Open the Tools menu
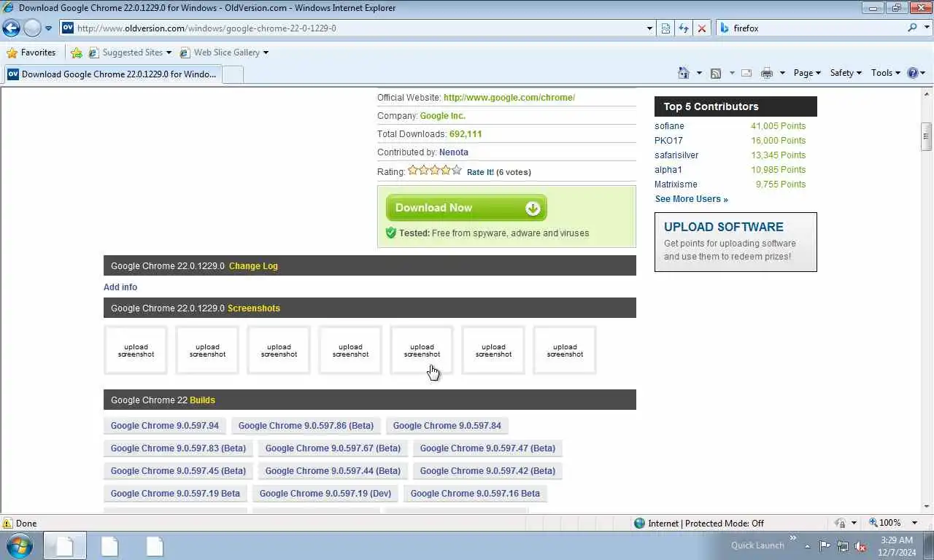Image resolution: width=934 pixels, height=560 pixels. point(886,73)
